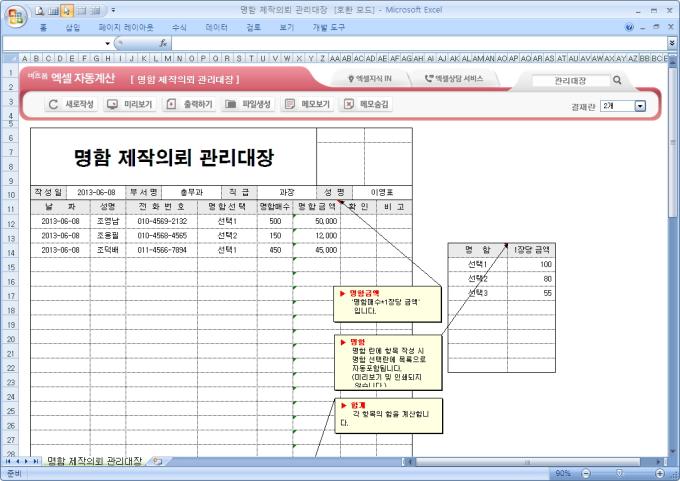Click the magnifier search icon
The height and width of the screenshot is (481, 680).
pyautogui.click(x=617, y=80)
